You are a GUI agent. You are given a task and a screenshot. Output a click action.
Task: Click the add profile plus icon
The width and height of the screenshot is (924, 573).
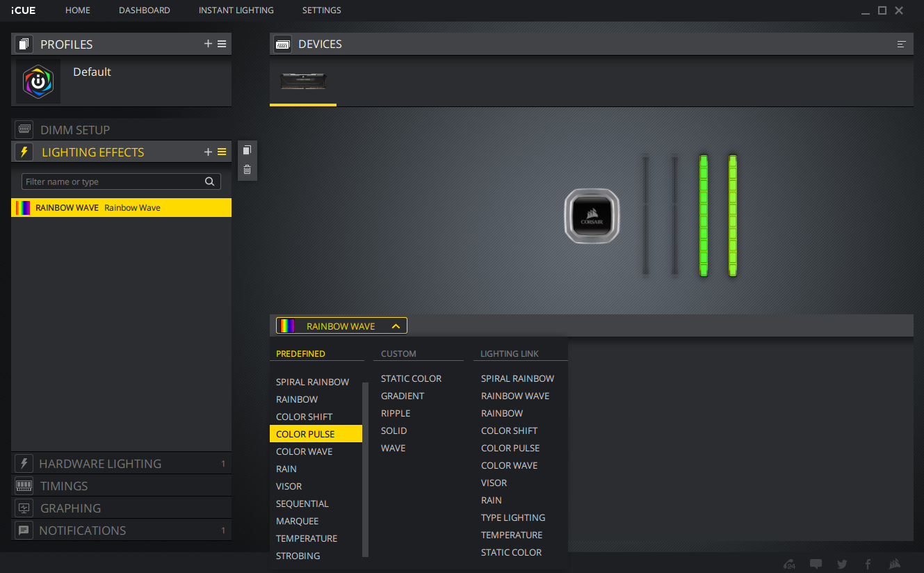click(208, 44)
